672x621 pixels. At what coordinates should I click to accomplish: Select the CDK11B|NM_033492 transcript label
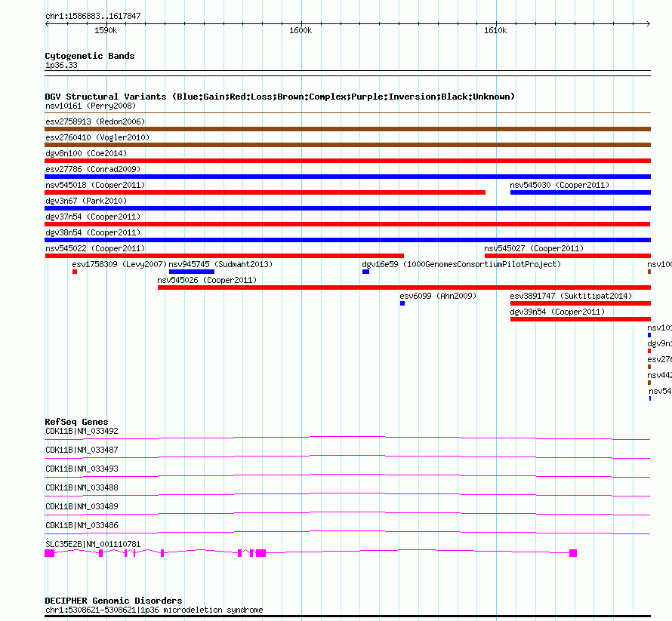[x=82, y=432]
